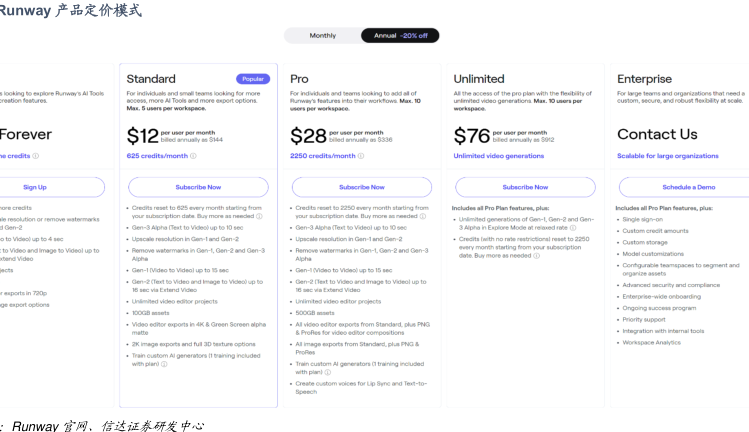Click Sign Up for the free plan
Viewport: 749px width, 432px height.
pos(35,187)
